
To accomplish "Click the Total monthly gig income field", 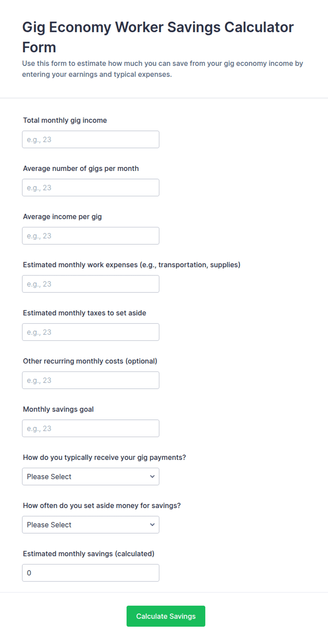I will (91, 139).
